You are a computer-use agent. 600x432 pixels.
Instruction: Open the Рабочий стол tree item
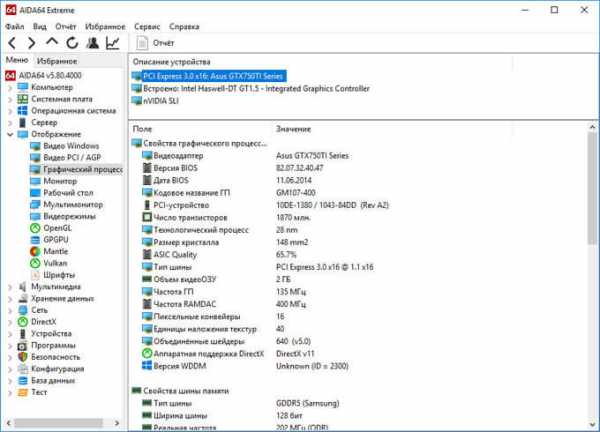(68, 193)
